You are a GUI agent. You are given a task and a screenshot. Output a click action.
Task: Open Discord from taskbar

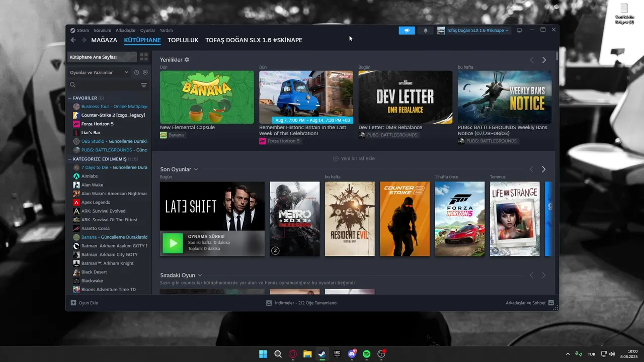(352, 354)
